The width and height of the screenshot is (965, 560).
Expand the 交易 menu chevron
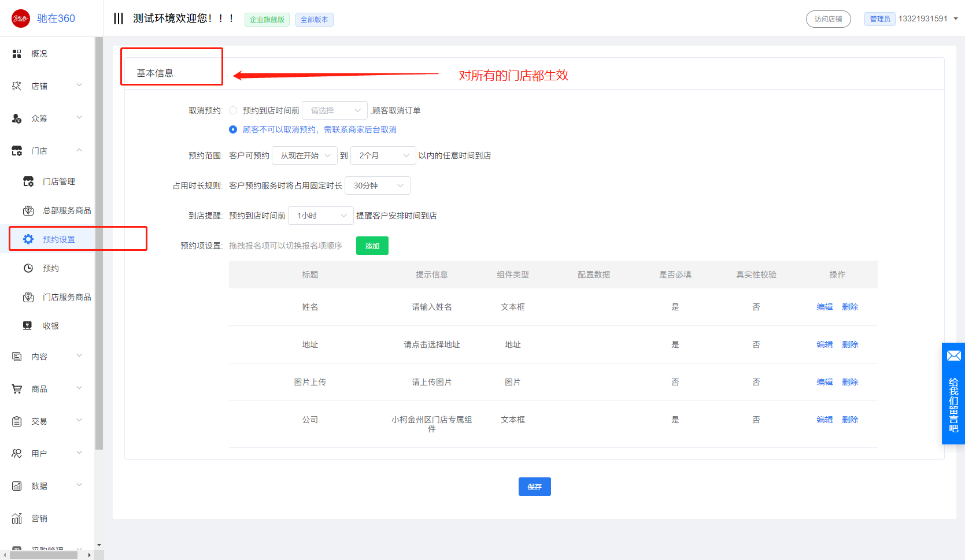point(79,421)
